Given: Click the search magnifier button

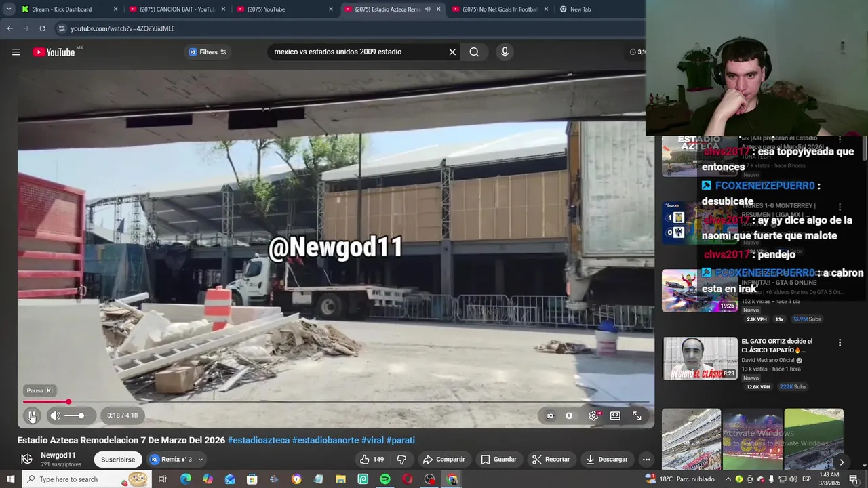Looking at the screenshot, I should pos(474,52).
